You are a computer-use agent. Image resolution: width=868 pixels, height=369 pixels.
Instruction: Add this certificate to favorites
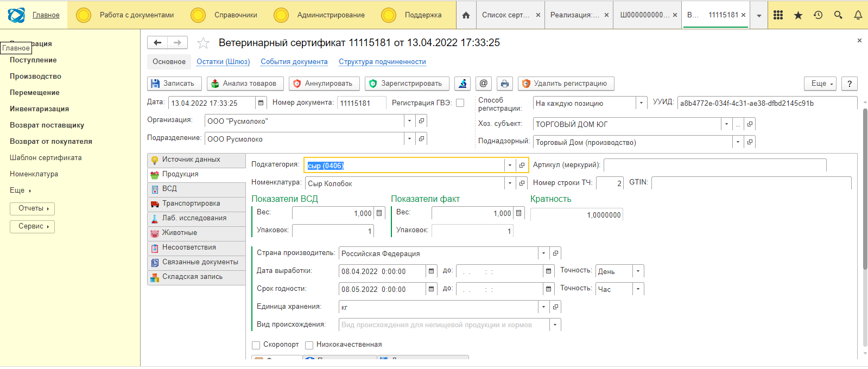coord(203,43)
